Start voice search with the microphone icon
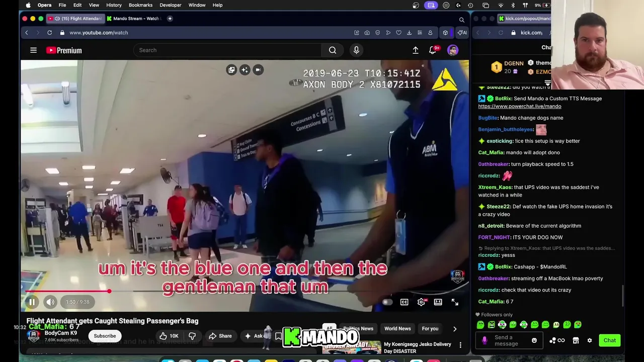This screenshot has width=644, height=362. pyautogui.click(x=356, y=50)
